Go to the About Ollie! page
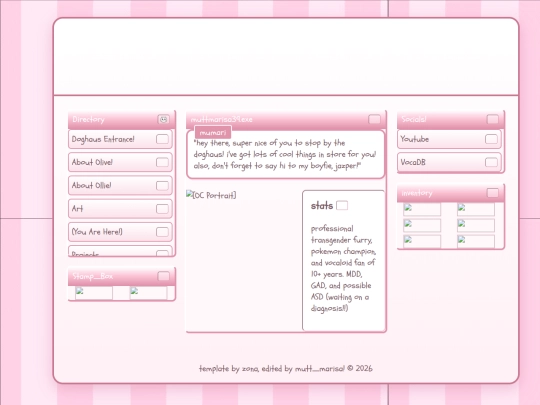 [120, 185]
